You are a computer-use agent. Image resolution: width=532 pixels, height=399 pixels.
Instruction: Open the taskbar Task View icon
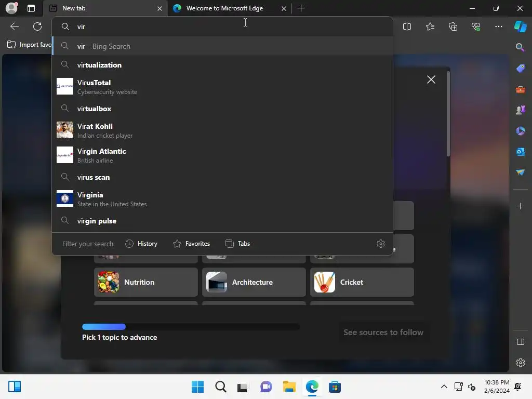(x=242, y=387)
